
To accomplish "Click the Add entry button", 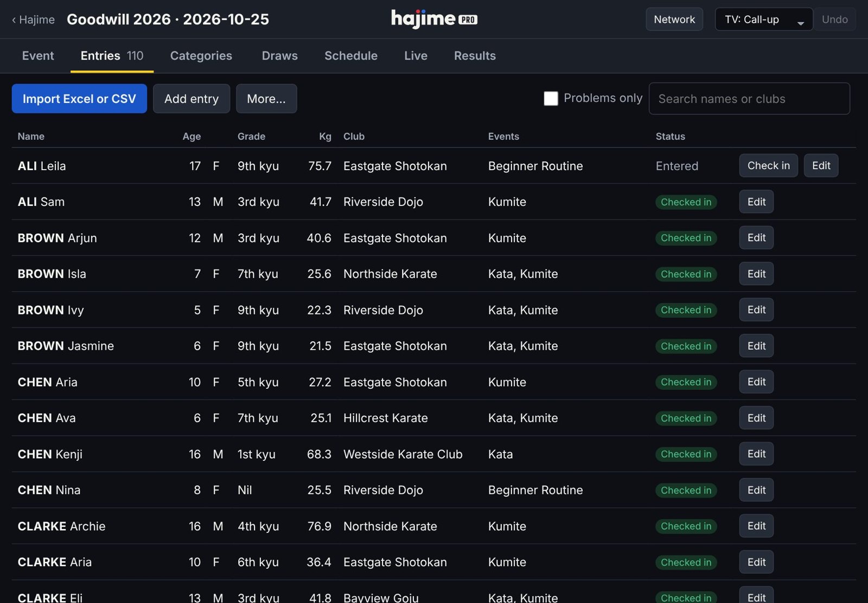I will tap(192, 99).
